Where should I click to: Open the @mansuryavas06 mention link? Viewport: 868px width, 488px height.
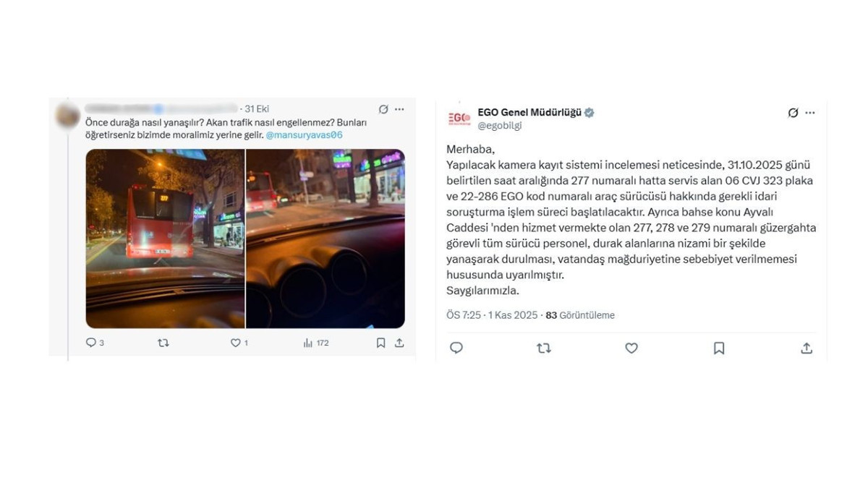pyautogui.click(x=304, y=134)
